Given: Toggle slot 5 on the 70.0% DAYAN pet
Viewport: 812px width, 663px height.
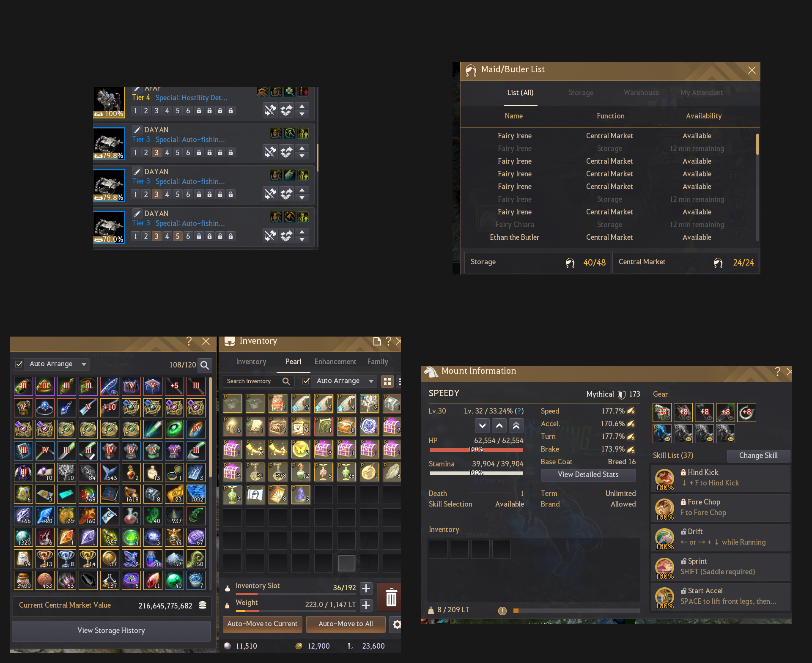Looking at the screenshot, I should pos(178,236).
